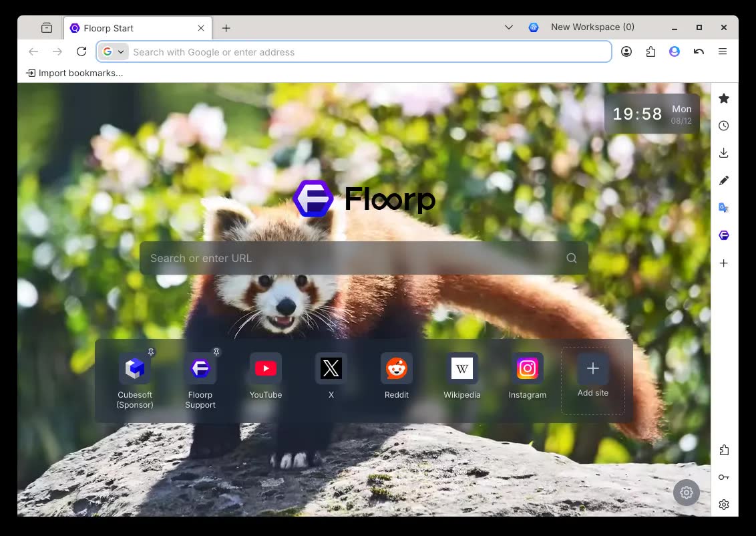Open the New Workspace (0) selector
The width and height of the screenshot is (756, 536).
592,27
